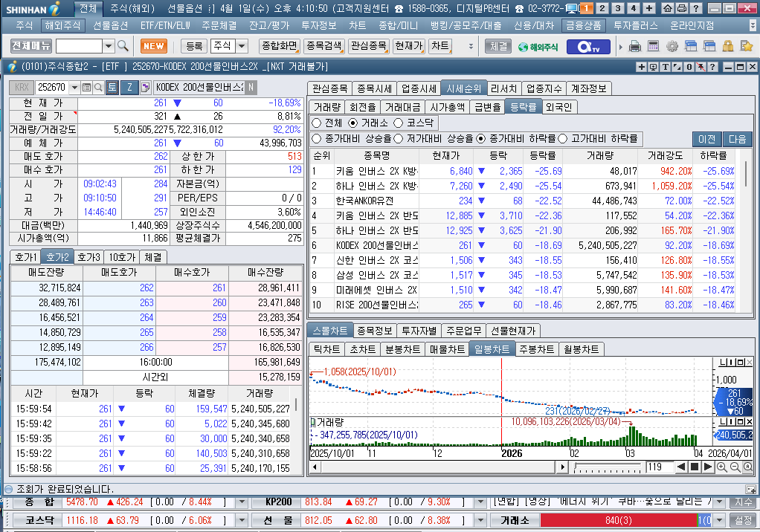Switch to virtual screen 2 button
This screenshot has width=760, height=532.
pos(602,8)
